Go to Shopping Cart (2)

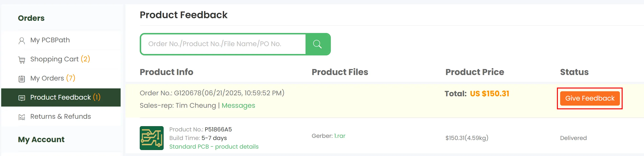(60, 59)
